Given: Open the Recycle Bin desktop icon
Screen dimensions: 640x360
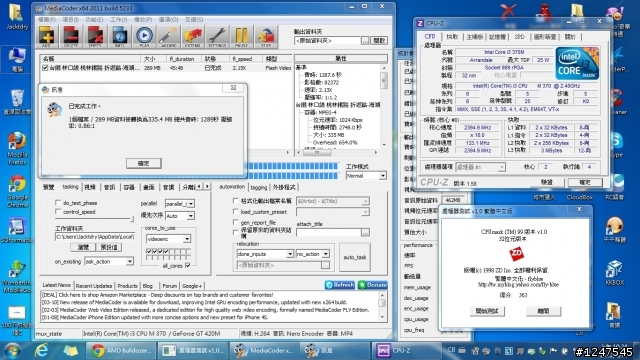Looking at the screenshot, I should coord(17,102).
